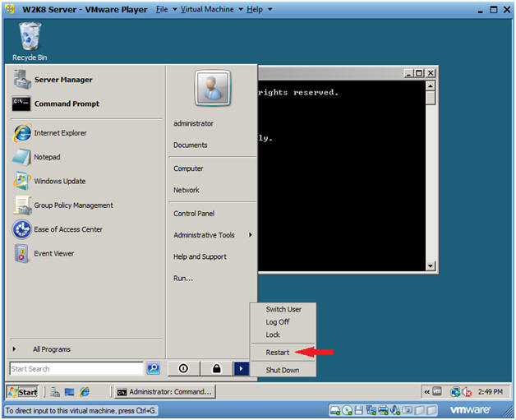
Task: Click the printer device status icon
Action: (383, 410)
